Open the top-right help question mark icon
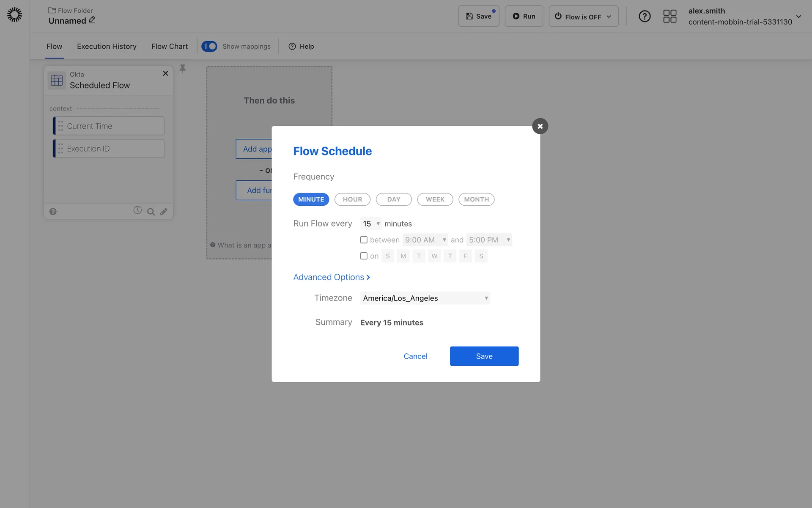The image size is (812, 508). coord(645,17)
